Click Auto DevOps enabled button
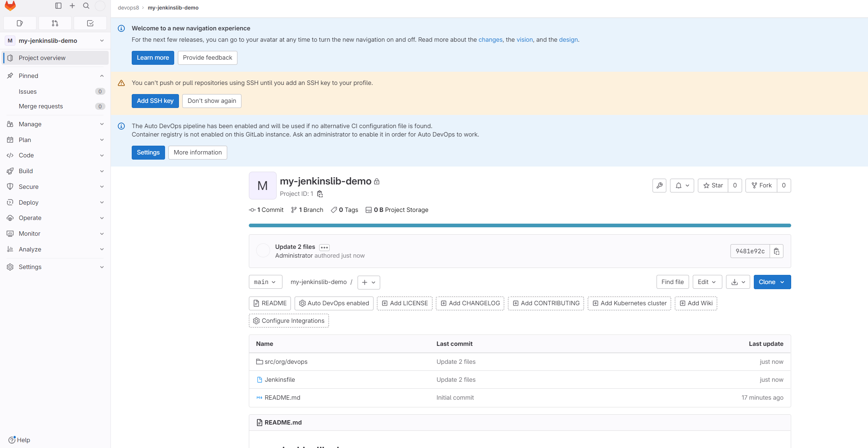This screenshot has width=868, height=448. coord(334,303)
